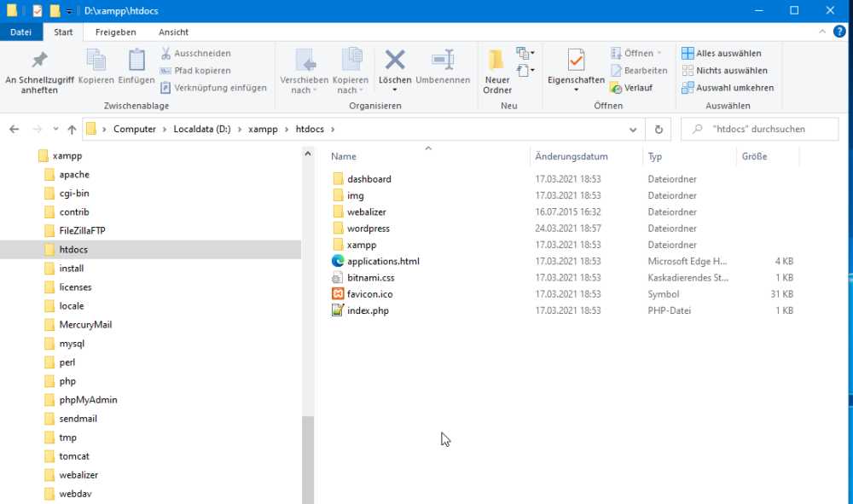This screenshot has height=504, width=853.
Task: Select the applications.html Edge file icon
Action: [x=338, y=261]
